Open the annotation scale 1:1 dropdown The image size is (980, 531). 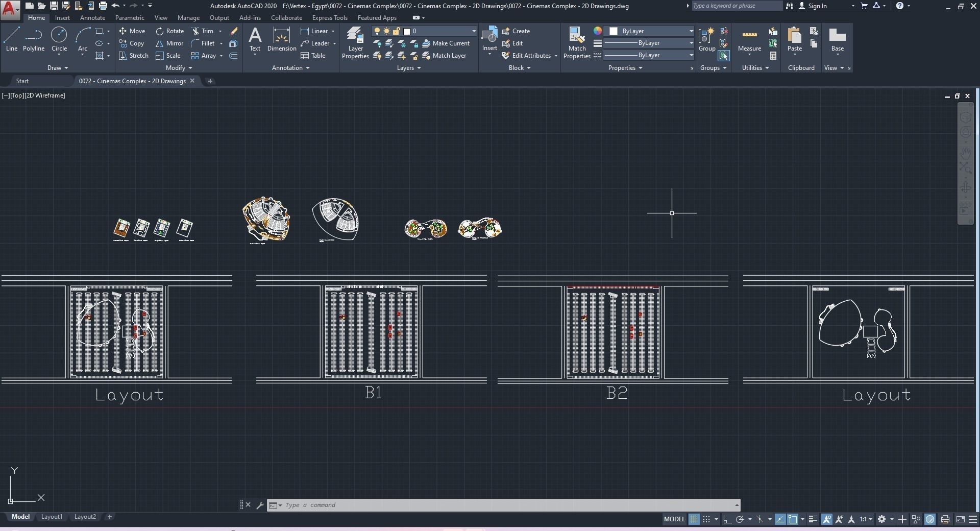866,519
